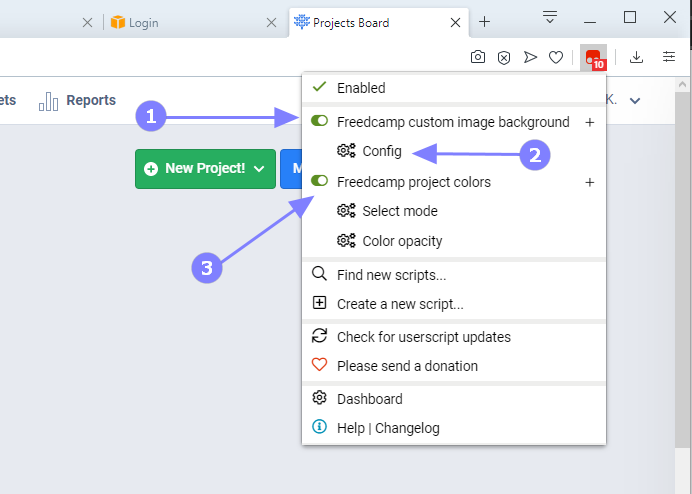Click the page scrollbar up arrow
692x494 pixels.
(x=682, y=84)
